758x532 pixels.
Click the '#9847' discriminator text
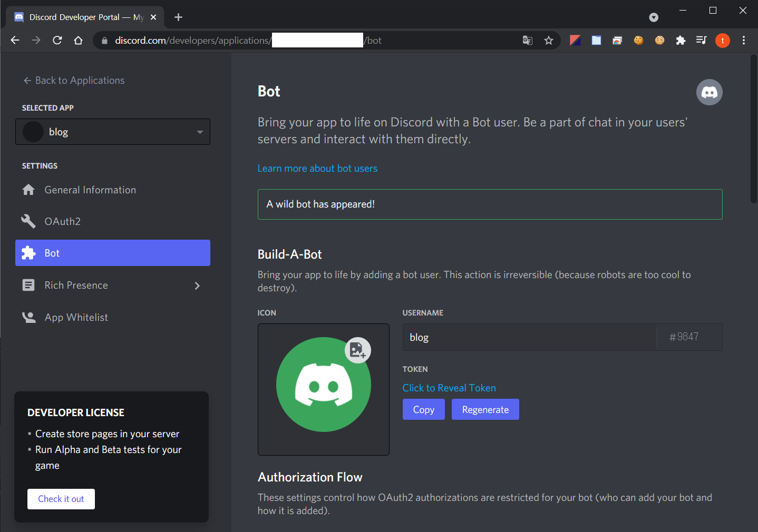click(684, 337)
